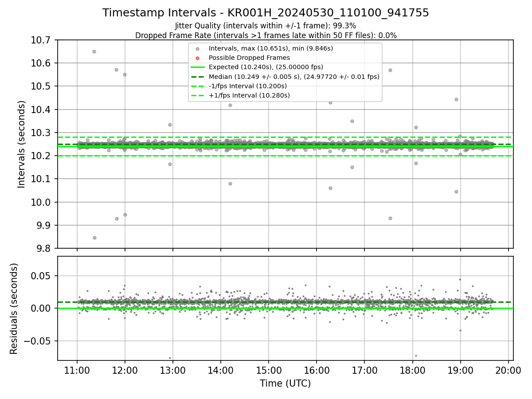Screen dimensions: 532x399
Task: Click legend entry Expected 10.240s
Action: (x=266, y=67)
